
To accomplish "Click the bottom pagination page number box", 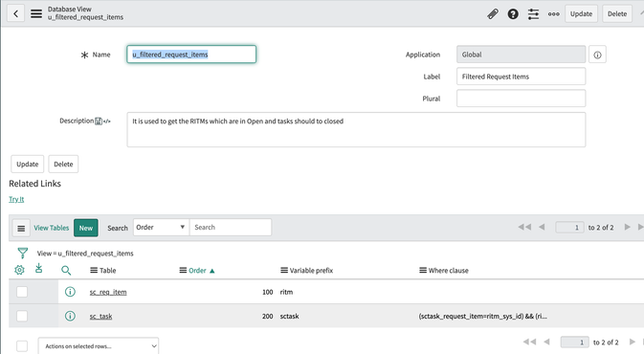I will pos(574,343).
